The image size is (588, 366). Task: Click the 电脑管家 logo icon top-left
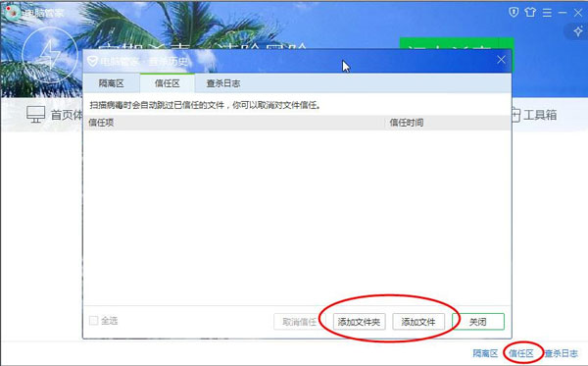click(x=13, y=13)
